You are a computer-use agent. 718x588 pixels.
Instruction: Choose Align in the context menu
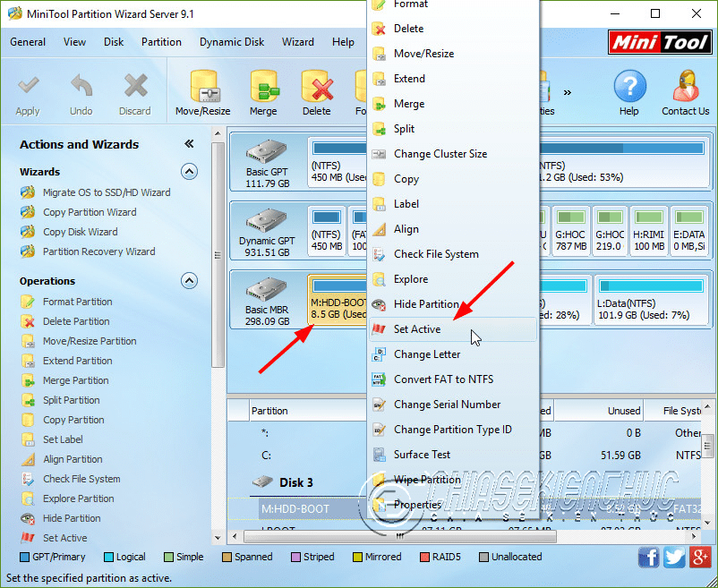(452, 229)
